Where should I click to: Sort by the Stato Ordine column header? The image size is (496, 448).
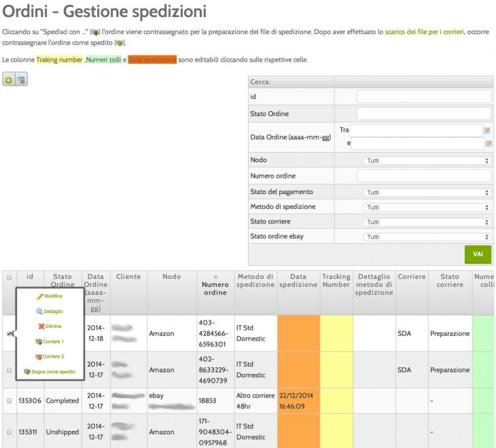tap(63, 280)
